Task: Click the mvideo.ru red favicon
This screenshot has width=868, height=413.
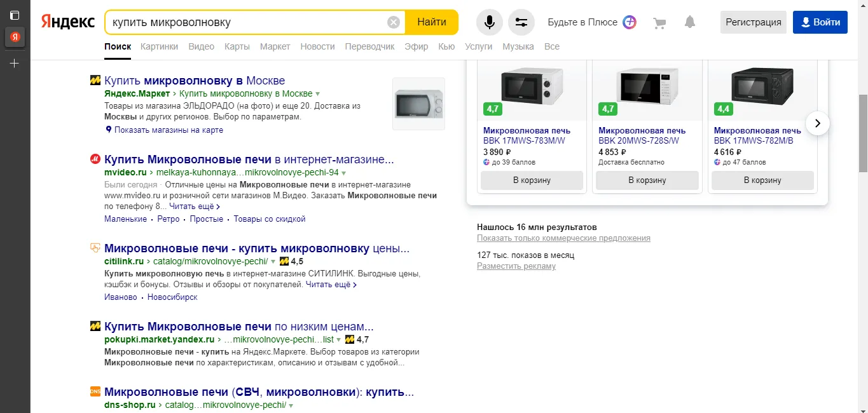Action: [x=95, y=159]
